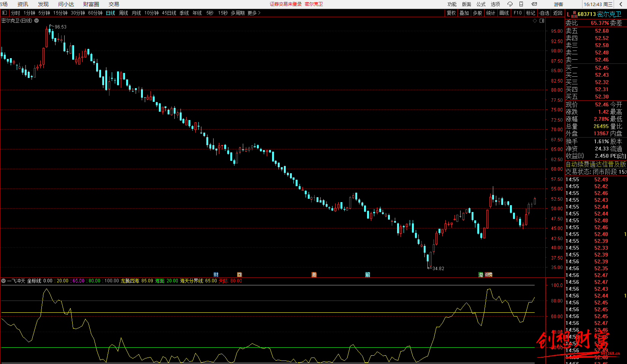Open the mobile phone icon in top bar
The height and width of the screenshot is (364, 627).
coord(521,4)
